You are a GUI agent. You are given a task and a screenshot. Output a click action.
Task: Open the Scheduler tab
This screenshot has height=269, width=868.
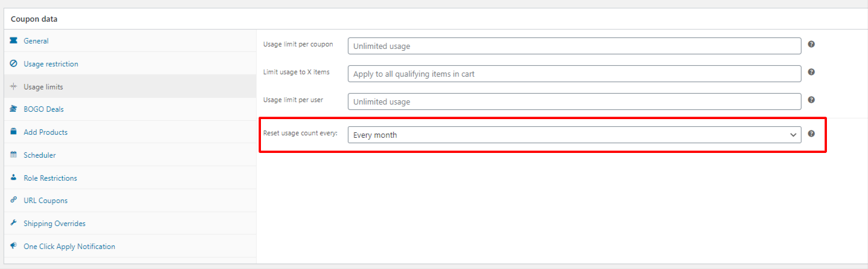click(x=130, y=155)
